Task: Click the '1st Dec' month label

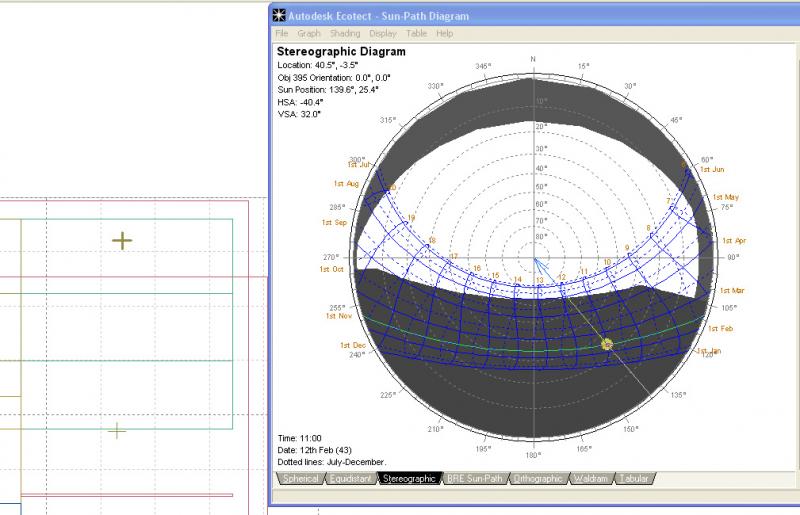Action: [353, 345]
